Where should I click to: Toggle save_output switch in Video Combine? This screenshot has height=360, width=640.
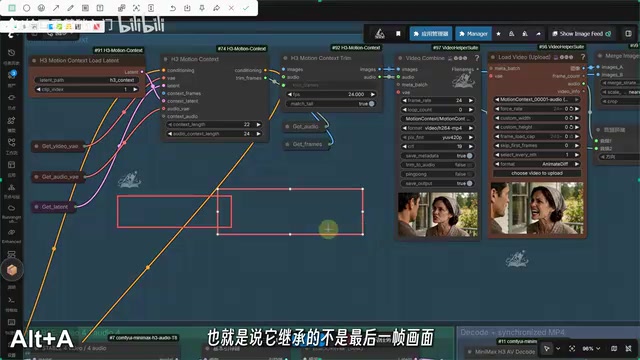469,183
